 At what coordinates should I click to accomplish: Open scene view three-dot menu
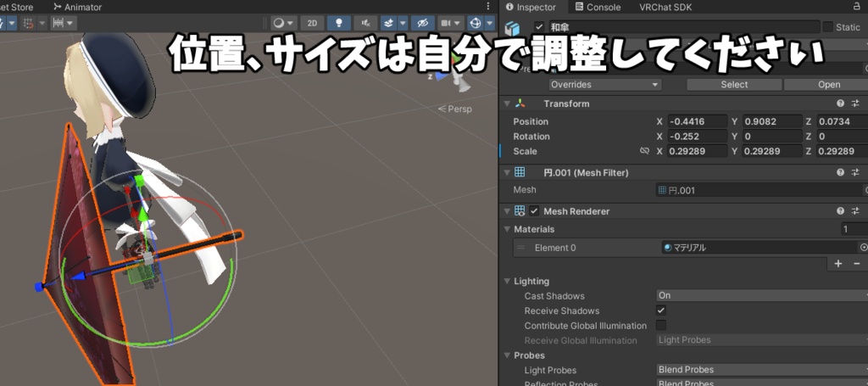tap(487, 6)
